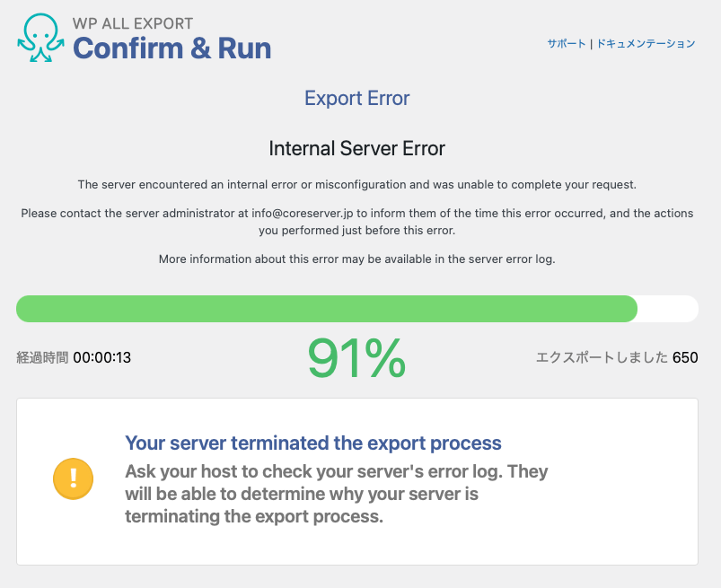Screen dimensions: 721x588
Task: Click the WP ALL EXPORT label
Action: click(133, 23)
